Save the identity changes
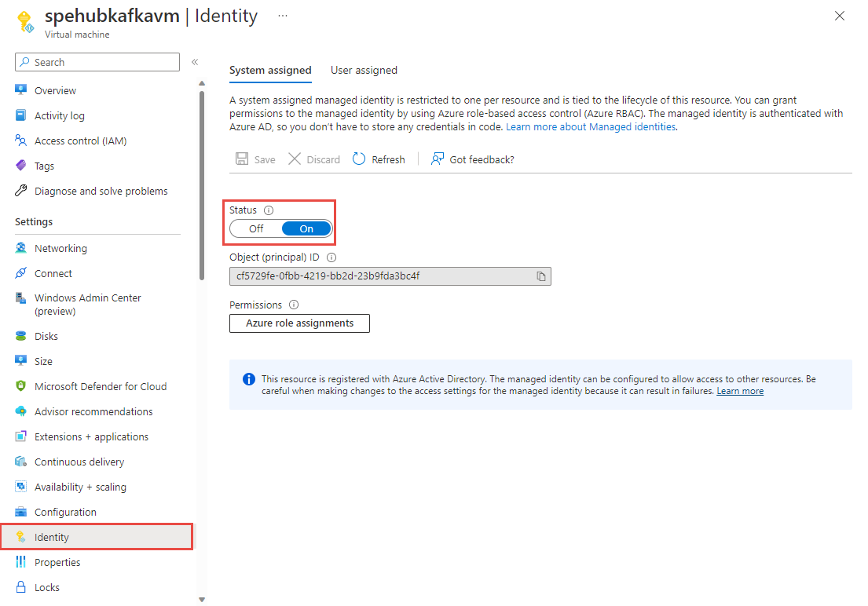 pyautogui.click(x=255, y=159)
